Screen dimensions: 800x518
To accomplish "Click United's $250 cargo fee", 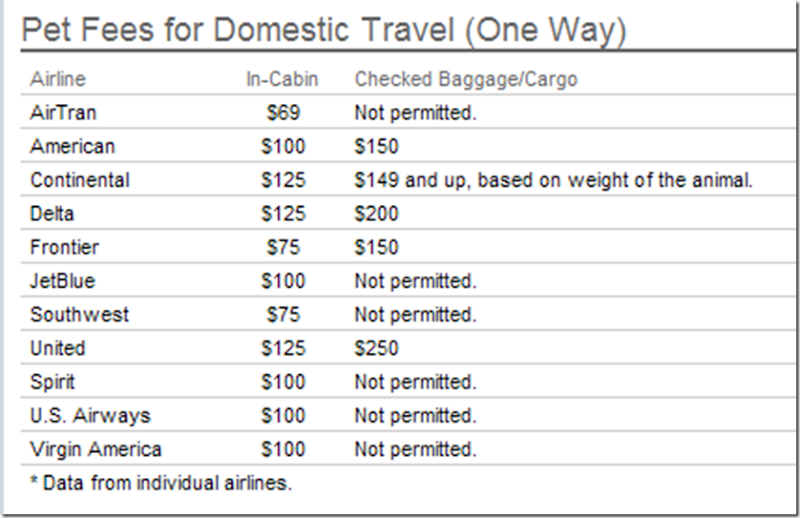I will [377, 349].
